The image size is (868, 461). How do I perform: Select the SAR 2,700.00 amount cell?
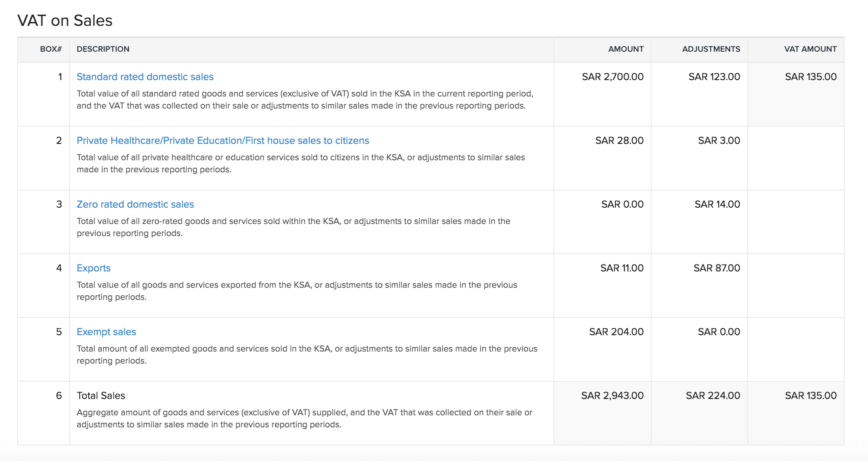point(612,77)
